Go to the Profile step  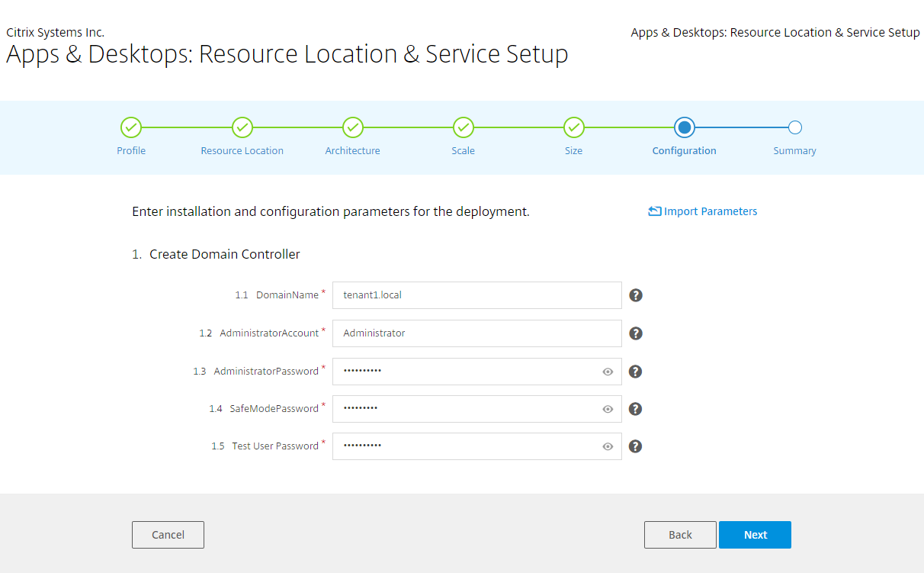click(x=131, y=127)
